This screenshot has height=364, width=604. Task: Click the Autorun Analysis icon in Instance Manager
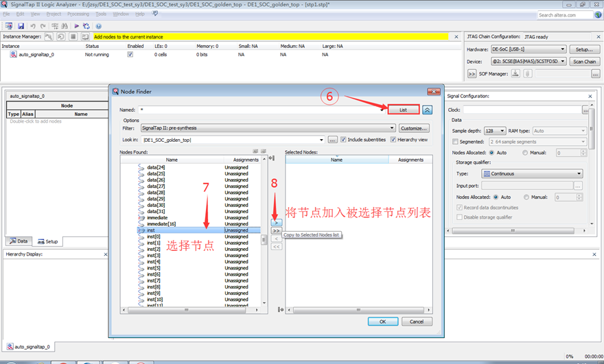[x=61, y=36]
